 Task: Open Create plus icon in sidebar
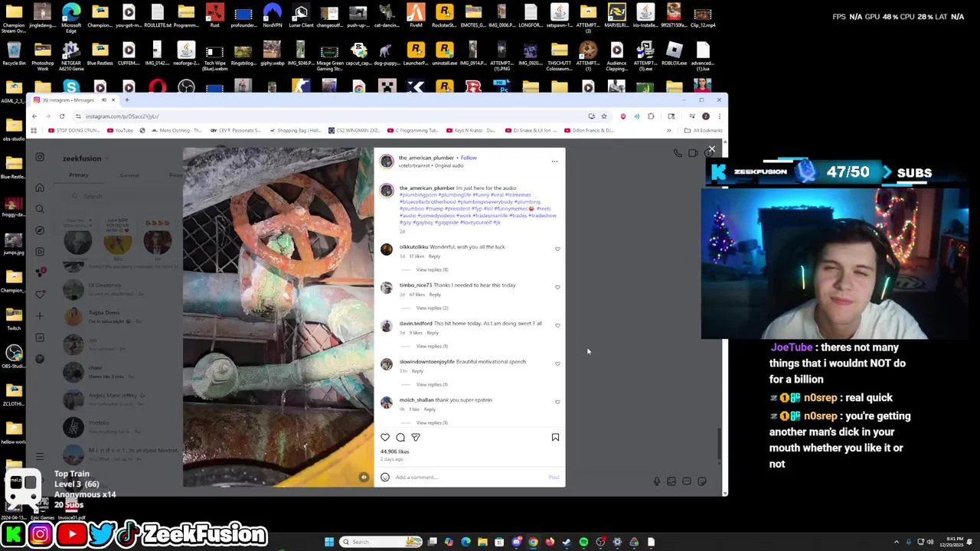(x=40, y=316)
